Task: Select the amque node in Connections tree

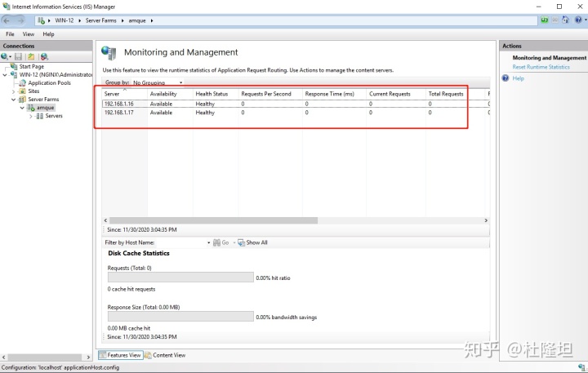Action: coord(46,108)
